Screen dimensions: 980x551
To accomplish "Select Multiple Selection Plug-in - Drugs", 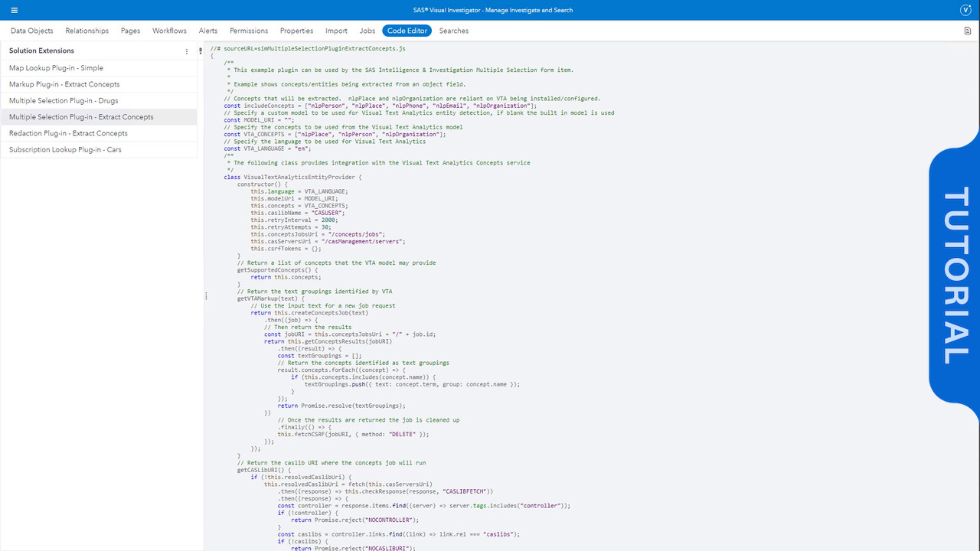I will click(98, 100).
